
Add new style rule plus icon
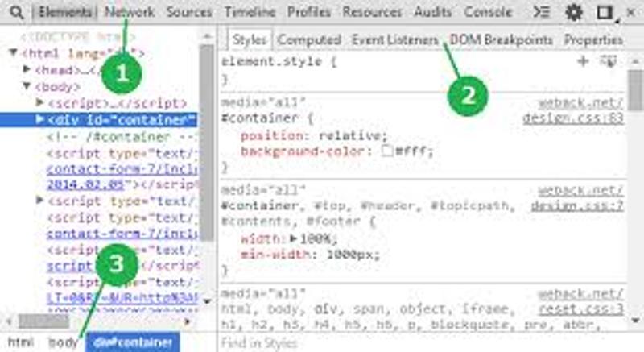583,61
